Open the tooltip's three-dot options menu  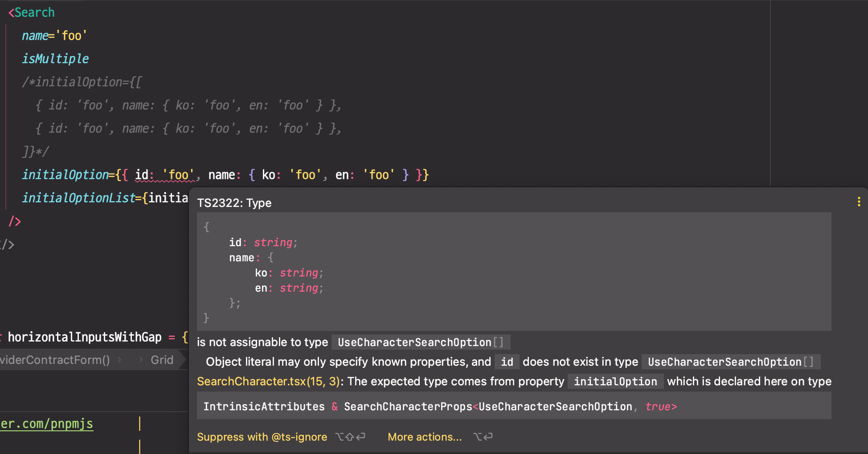click(859, 202)
